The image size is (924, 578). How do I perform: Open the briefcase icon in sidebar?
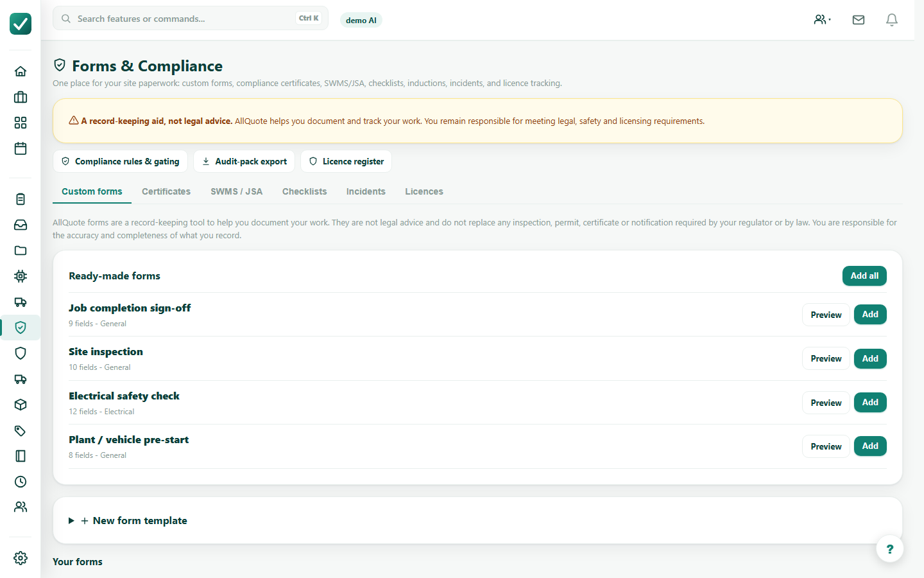click(21, 97)
